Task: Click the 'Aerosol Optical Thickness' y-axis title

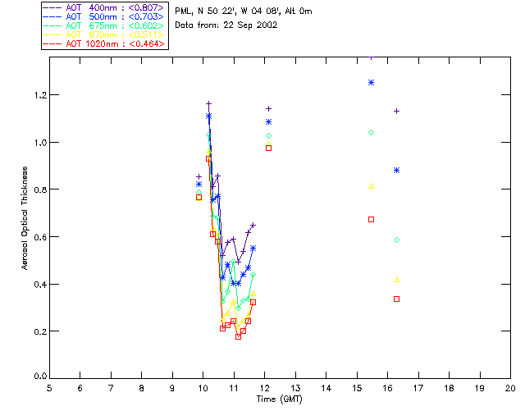Action: click(x=25, y=218)
